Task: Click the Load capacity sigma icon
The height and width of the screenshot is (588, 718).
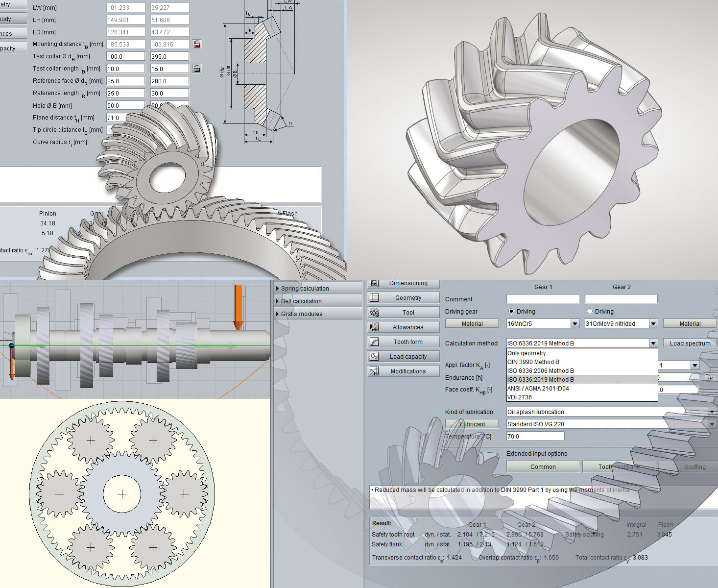Action: tap(374, 356)
